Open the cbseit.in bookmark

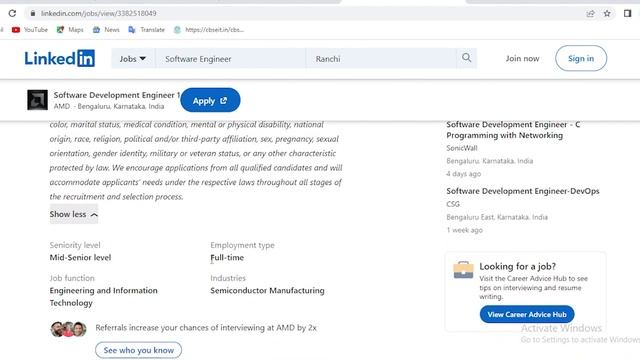pyautogui.click(x=209, y=30)
